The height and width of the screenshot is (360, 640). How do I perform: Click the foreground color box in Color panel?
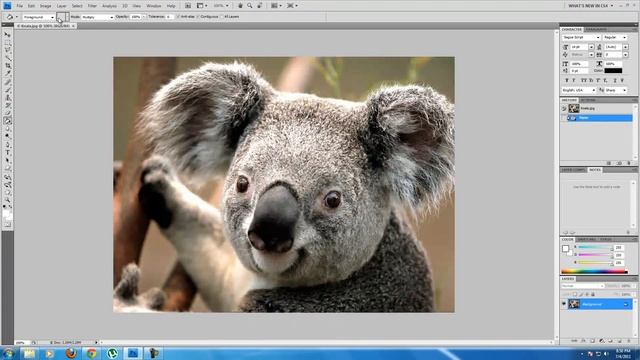point(565,248)
